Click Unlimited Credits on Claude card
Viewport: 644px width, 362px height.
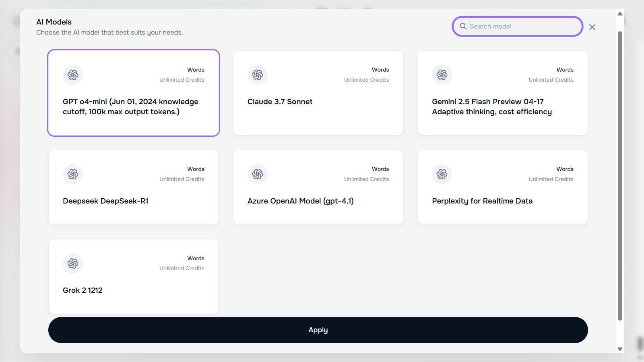pos(366,80)
